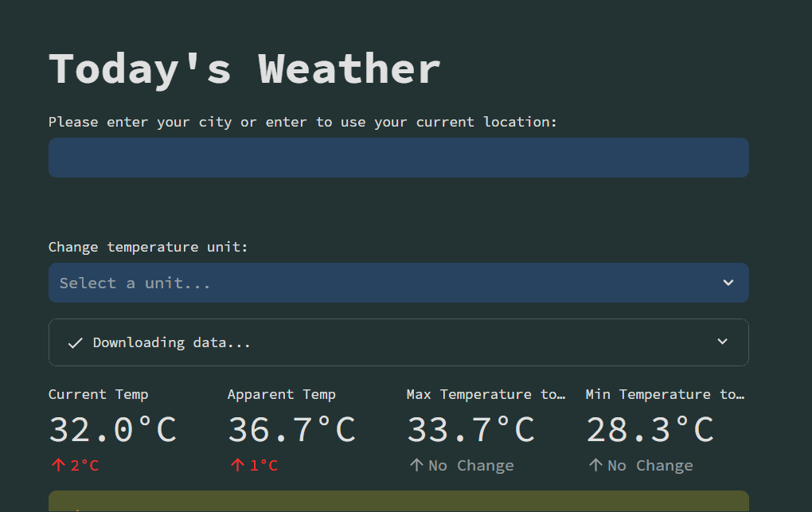Open the Select a unit dropdown
812x512 pixels.
click(x=382, y=283)
